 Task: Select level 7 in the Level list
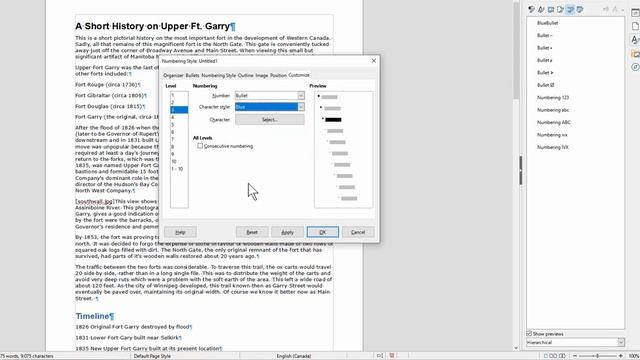tap(179, 139)
